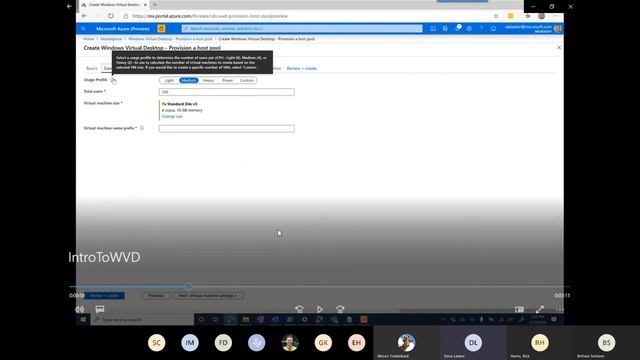Click the browser address bar
Image resolution: width=640 pixels, height=360 pixels.
tap(310, 16)
